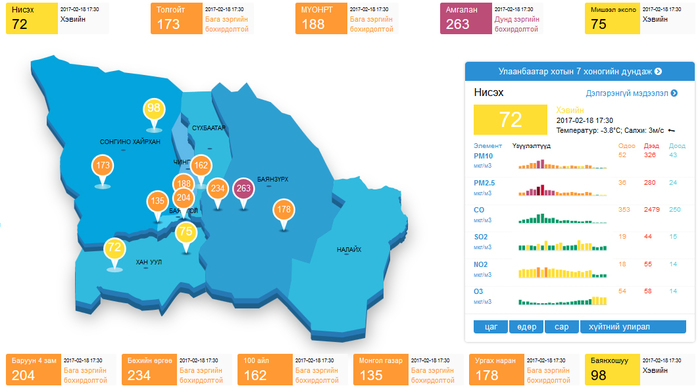
Task: Click the yellow 72 map pin
Action: [x=114, y=248]
